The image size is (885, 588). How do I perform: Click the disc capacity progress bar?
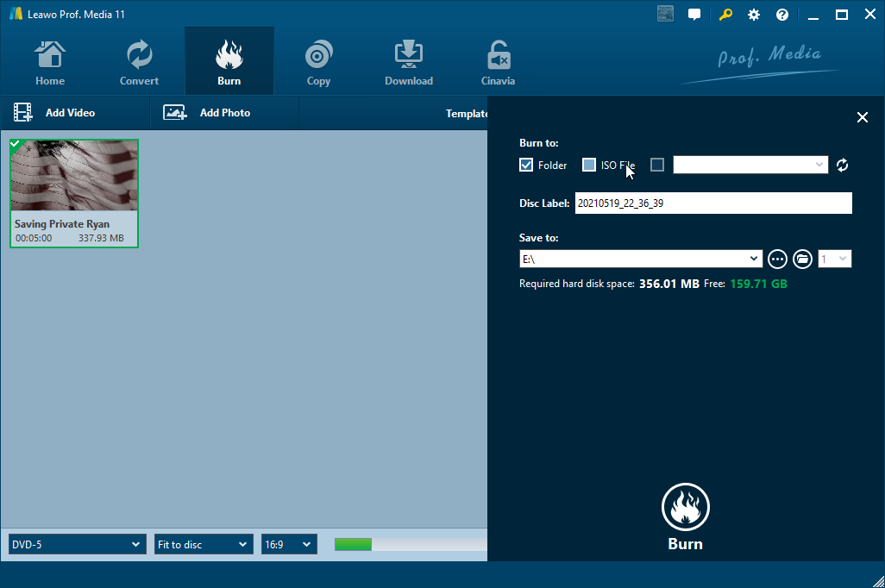411,545
